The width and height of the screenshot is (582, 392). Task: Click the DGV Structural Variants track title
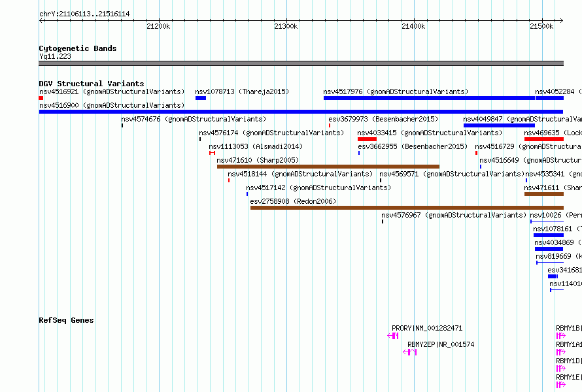(x=92, y=84)
